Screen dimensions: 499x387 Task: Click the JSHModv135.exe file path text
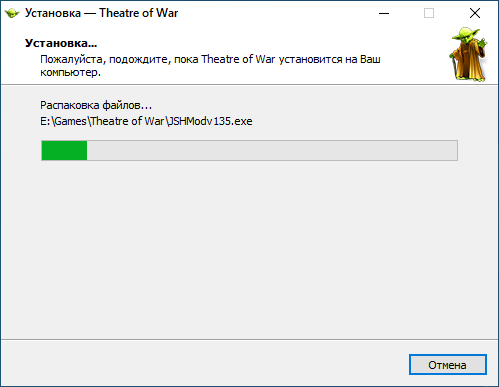(x=210, y=121)
